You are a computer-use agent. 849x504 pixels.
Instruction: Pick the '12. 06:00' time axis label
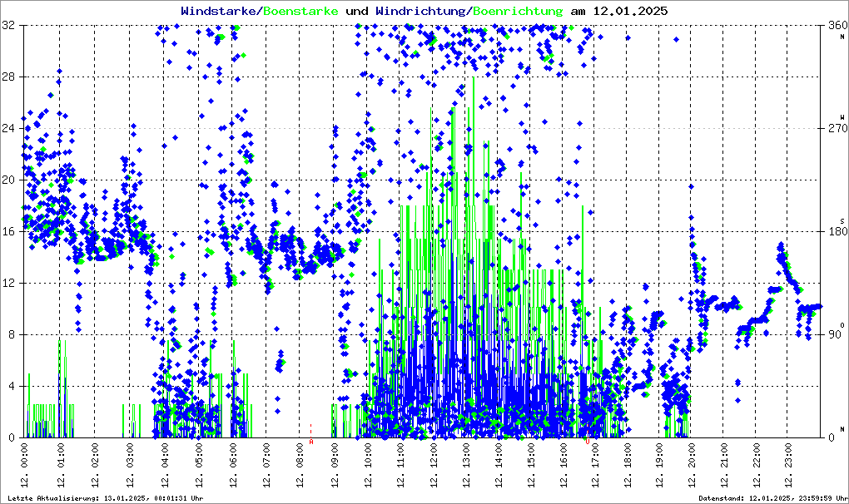[x=233, y=466]
